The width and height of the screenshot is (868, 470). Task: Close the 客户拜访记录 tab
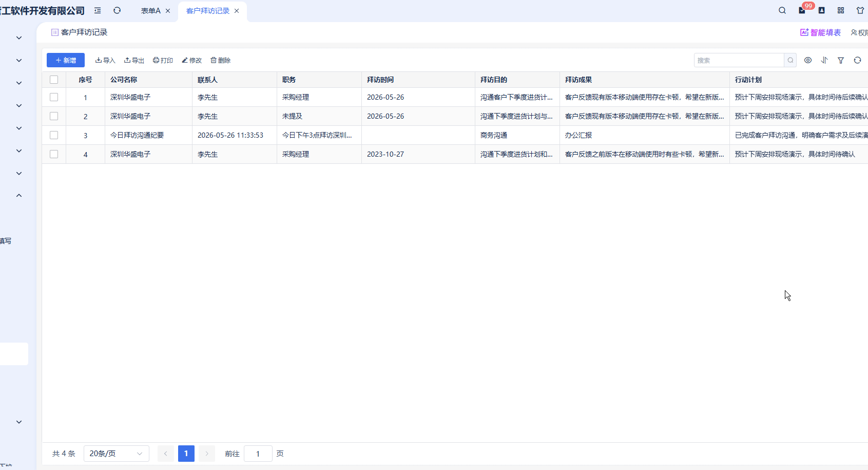(x=237, y=11)
